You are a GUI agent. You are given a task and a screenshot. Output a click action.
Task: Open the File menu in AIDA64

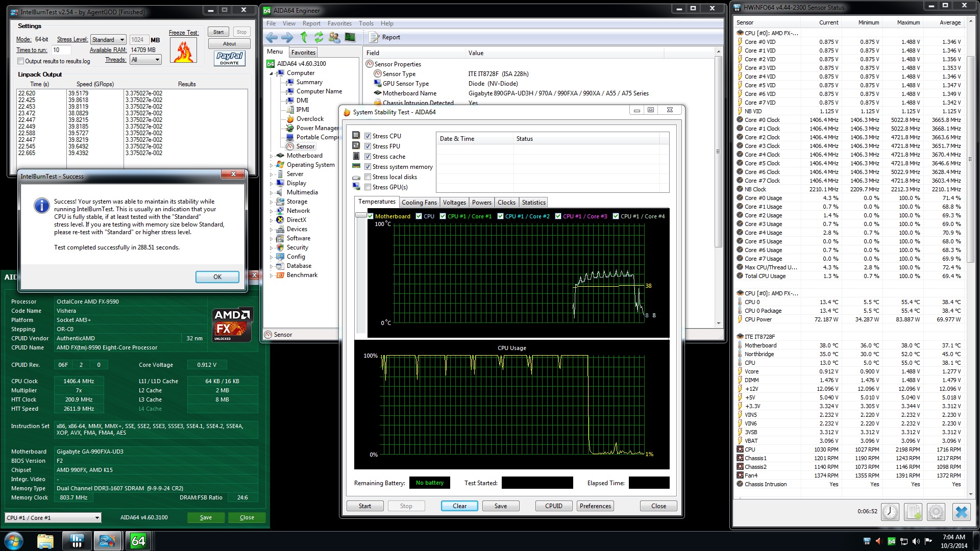[x=271, y=23]
